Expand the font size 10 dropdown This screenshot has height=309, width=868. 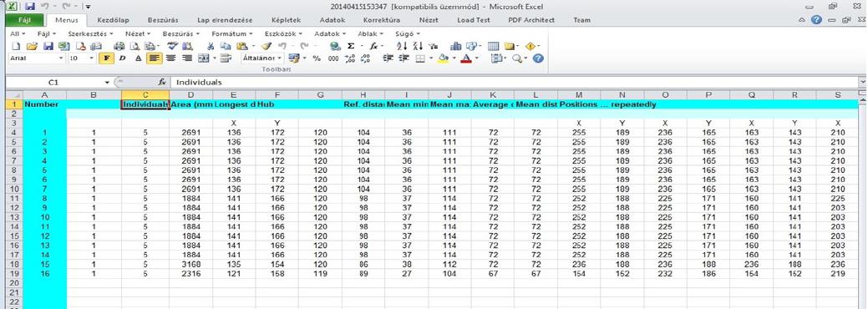pos(82,58)
